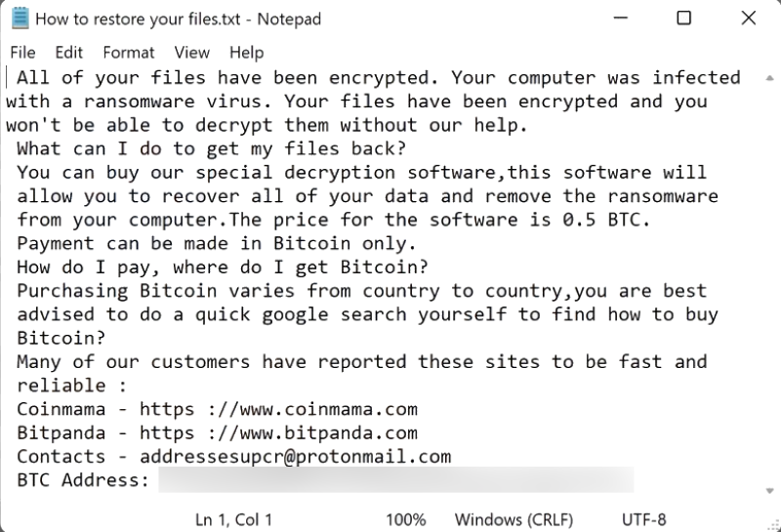The height and width of the screenshot is (532, 781).
Task: Click the UTF-8 encoding status field
Action: [x=643, y=519]
